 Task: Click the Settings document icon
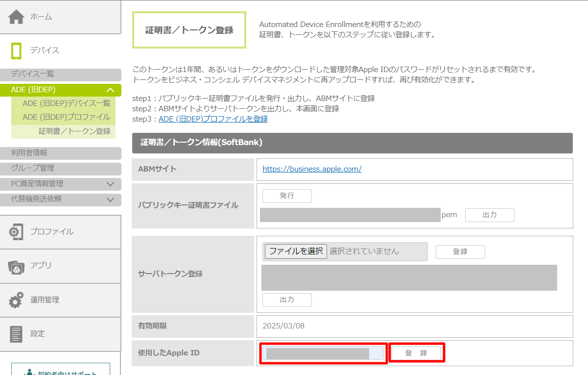(x=16, y=334)
